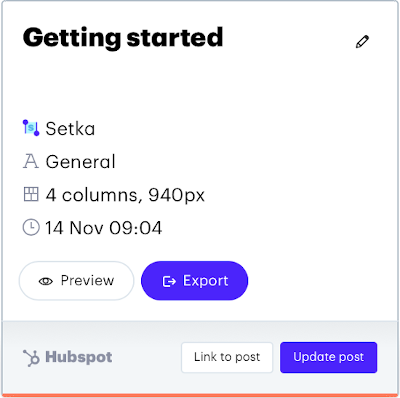
Task: Click the pencil edit icon
Action: (x=362, y=42)
